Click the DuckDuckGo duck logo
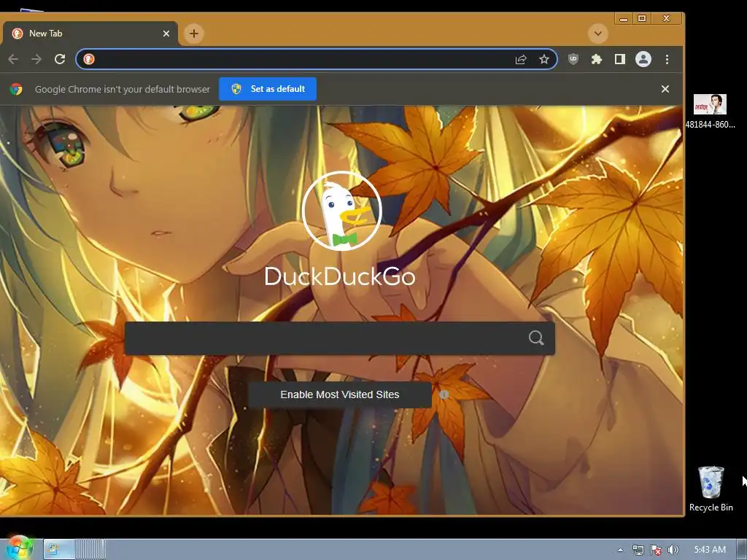 (x=341, y=211)
